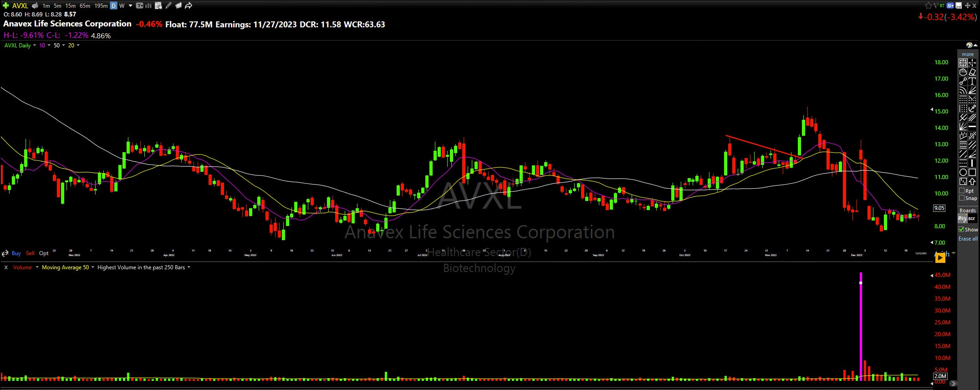The image size is (980, 390).
Task: Click the share arrow icon
Action: click(189, 6)
